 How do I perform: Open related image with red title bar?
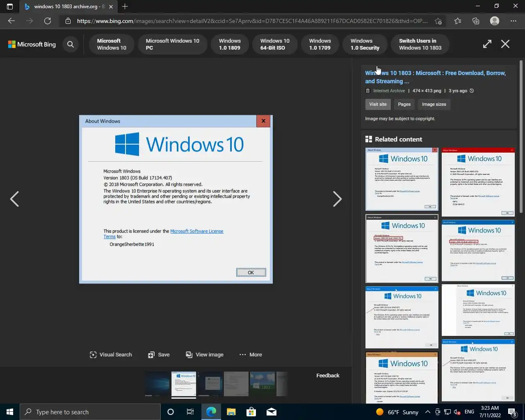[478, 182]
